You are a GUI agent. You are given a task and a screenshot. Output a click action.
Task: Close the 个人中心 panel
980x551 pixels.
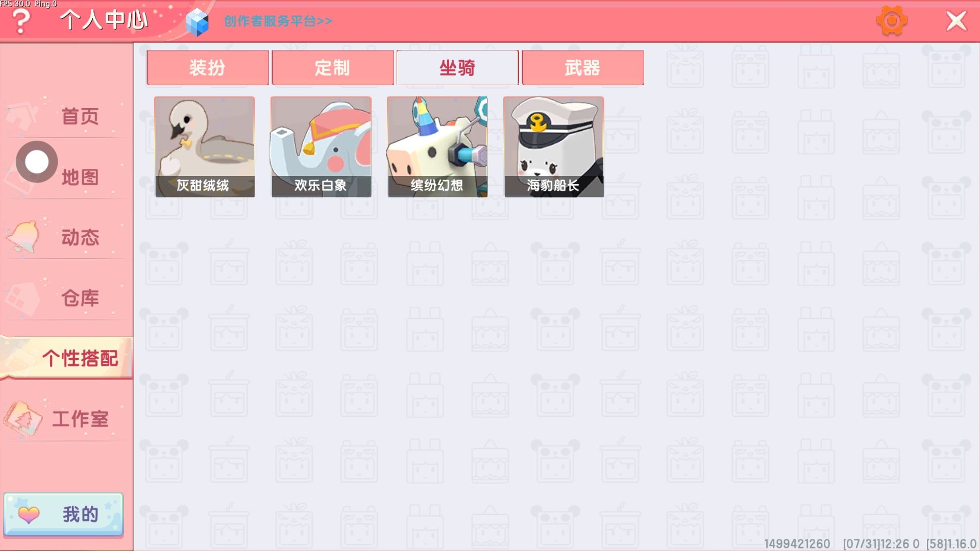coord(956,21)
